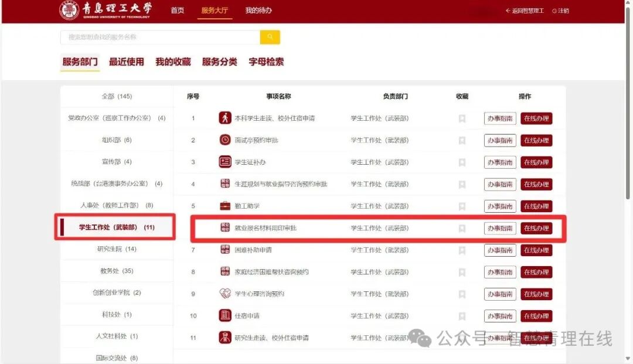Select 科技处 (1) department
Screen dimensions: 633x364
click(117, 314)
